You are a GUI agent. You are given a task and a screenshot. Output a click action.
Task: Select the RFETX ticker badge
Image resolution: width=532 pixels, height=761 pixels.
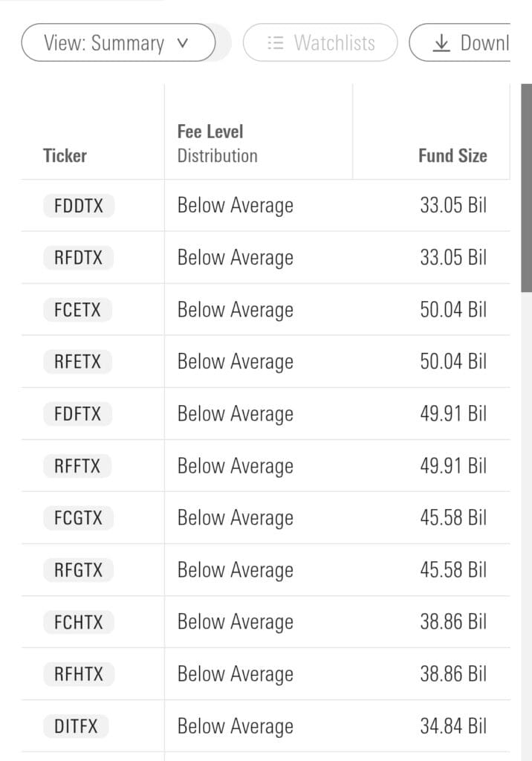click(x=78, y=362)
